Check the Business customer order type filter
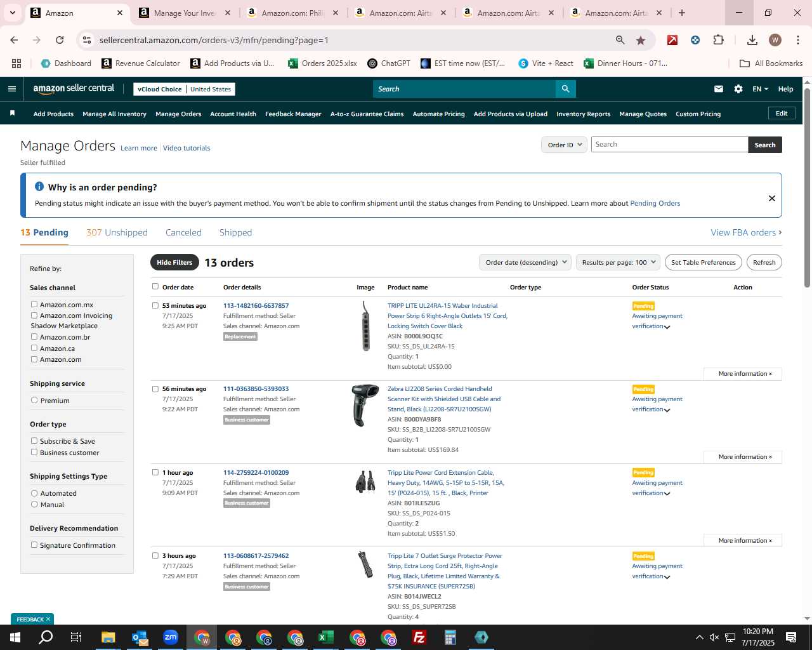The image size is (812, 650). click(34, 453)
